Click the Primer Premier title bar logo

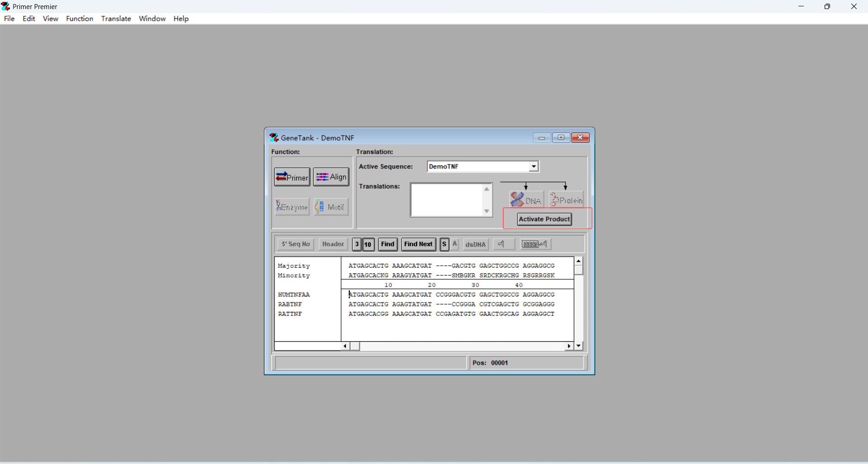pos(5,6)
